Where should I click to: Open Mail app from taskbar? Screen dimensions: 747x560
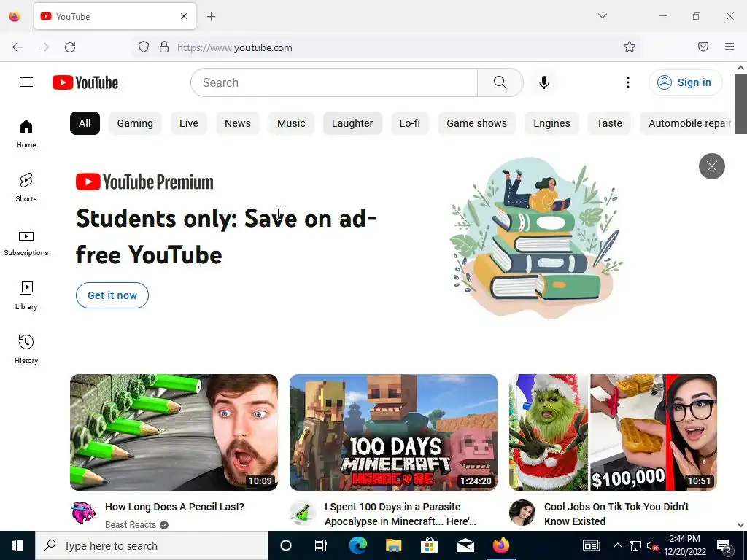tap(465, 545)
